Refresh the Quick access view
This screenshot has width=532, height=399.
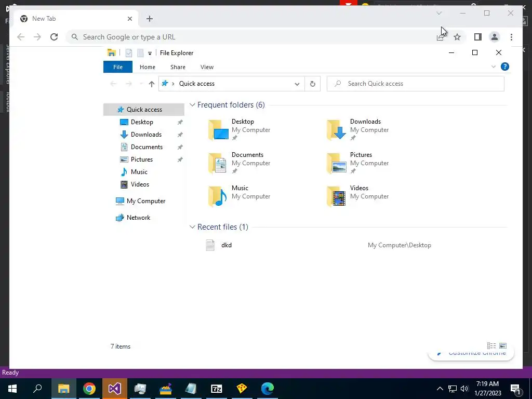312,84
